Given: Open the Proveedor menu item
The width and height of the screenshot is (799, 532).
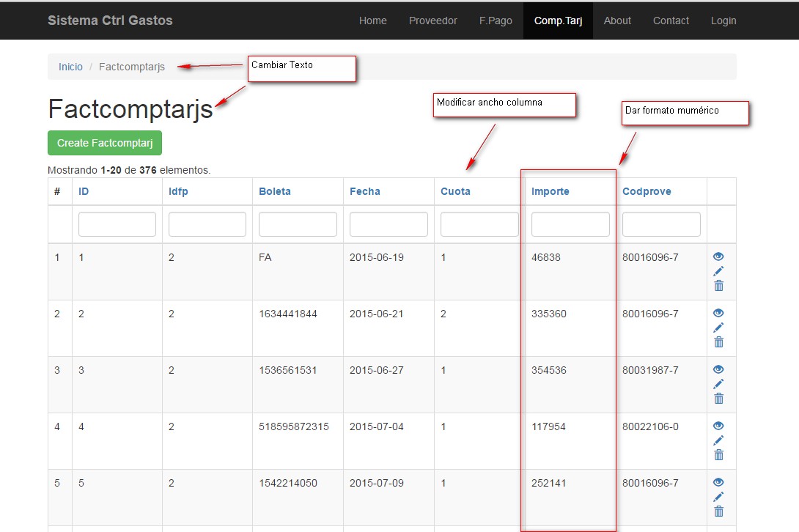Looking at the screenshot, I should point(432,21).
